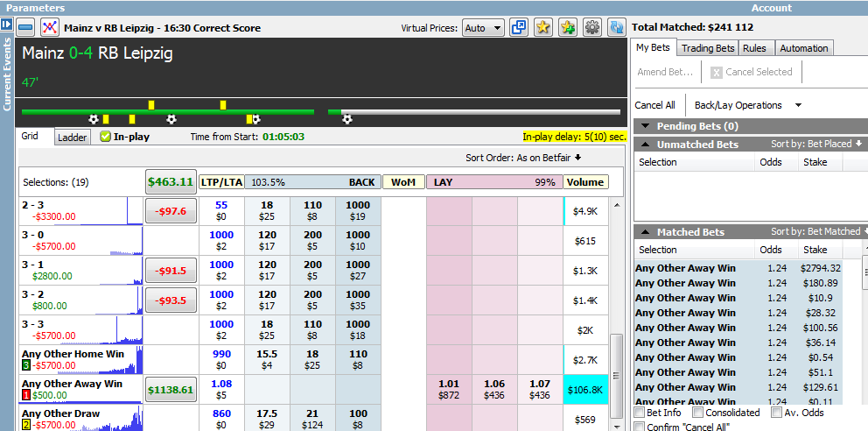This screenshot has height=431, width=868.
Task: Enable the Consolidated checkbox
Action: coord(697,413)
